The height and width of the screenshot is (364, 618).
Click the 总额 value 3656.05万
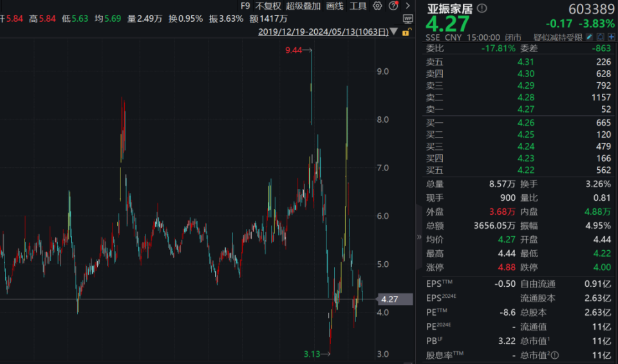(x=494, y=226)
